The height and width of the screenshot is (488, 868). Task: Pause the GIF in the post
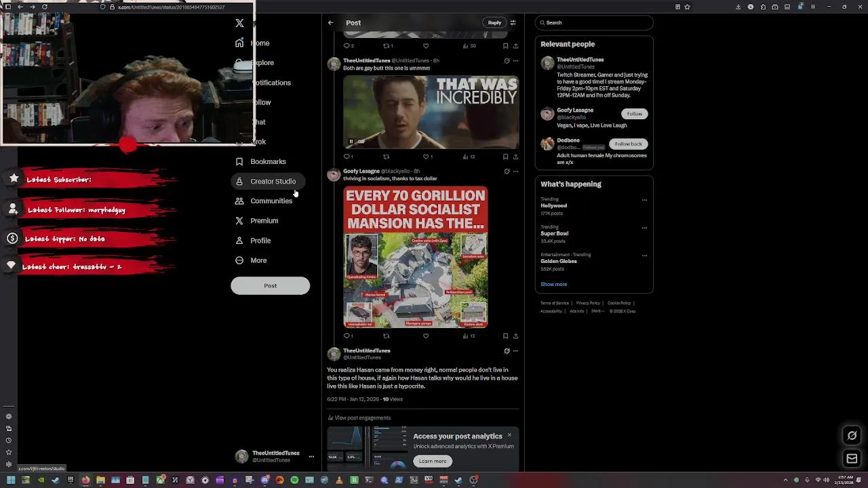point(351,142)
